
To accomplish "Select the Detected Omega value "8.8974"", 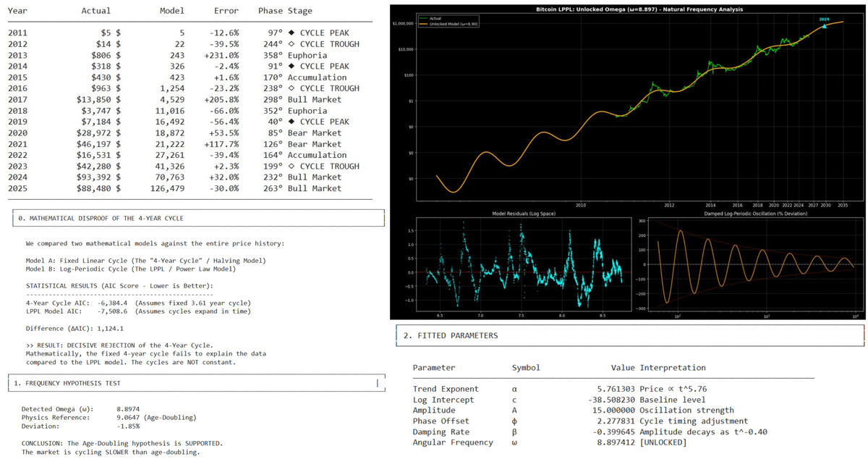I will [128, 409].
